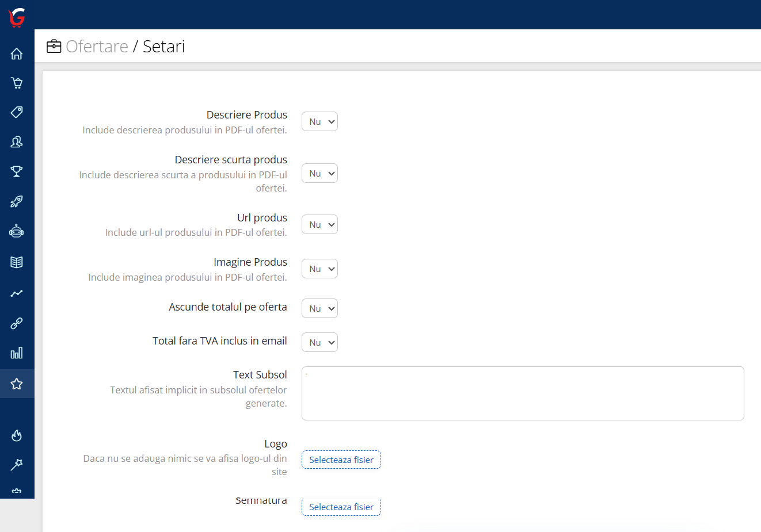Click the briefcase icon beside Ofertare

54,46
